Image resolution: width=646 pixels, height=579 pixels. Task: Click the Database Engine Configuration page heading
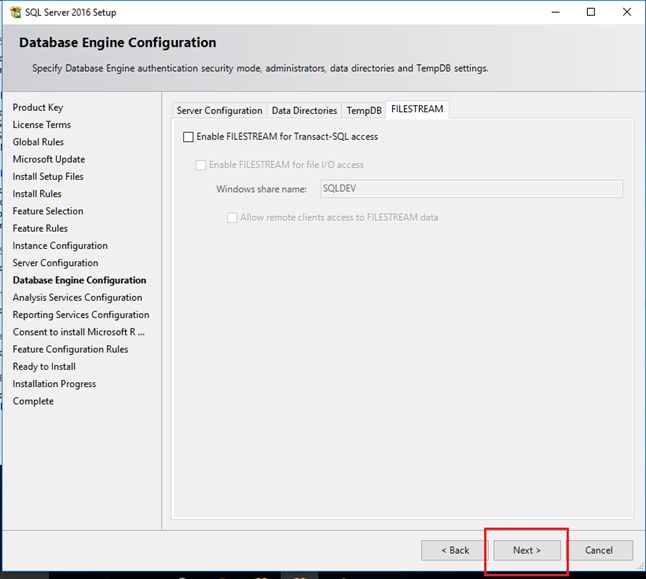[117, 42]
